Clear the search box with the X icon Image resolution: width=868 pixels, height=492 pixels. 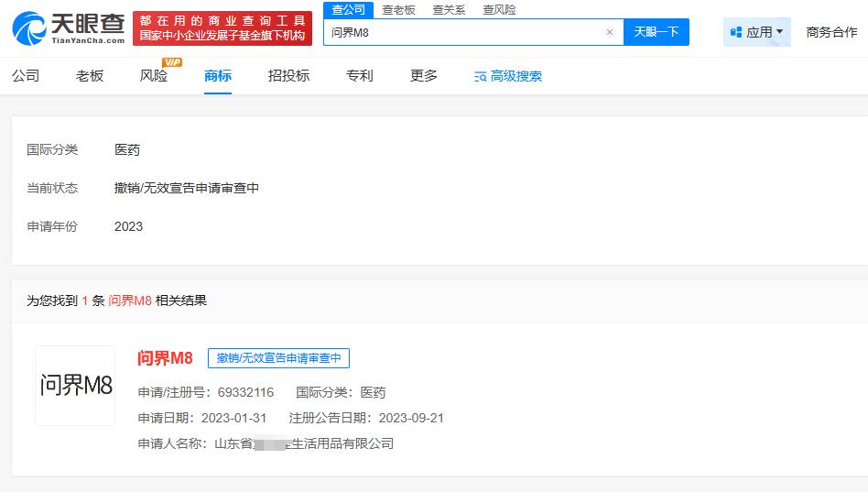610,32
